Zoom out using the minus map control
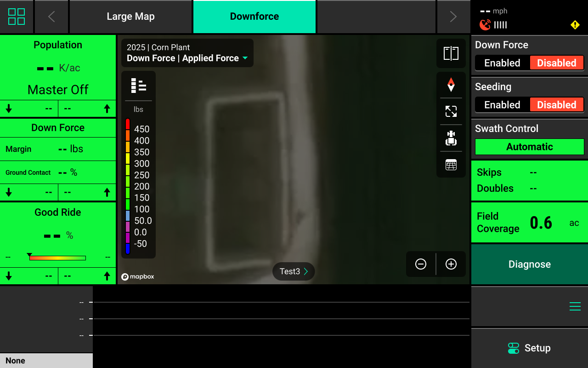588x368 pixels. [420, 264]
